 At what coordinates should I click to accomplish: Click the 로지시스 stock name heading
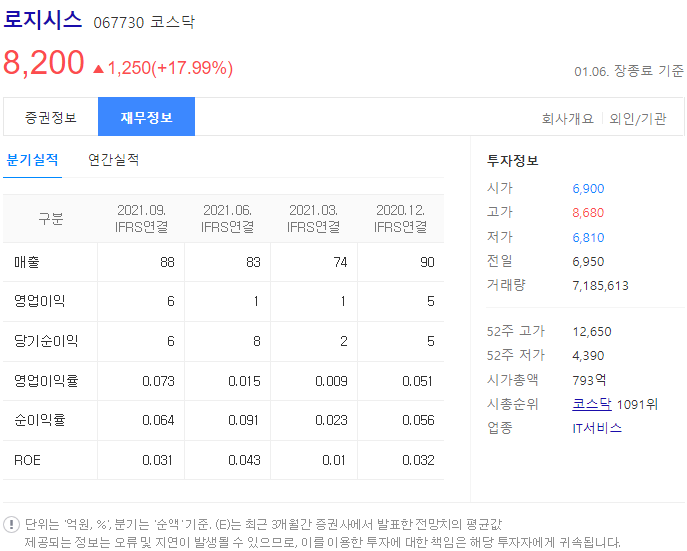tap(42, 20)
